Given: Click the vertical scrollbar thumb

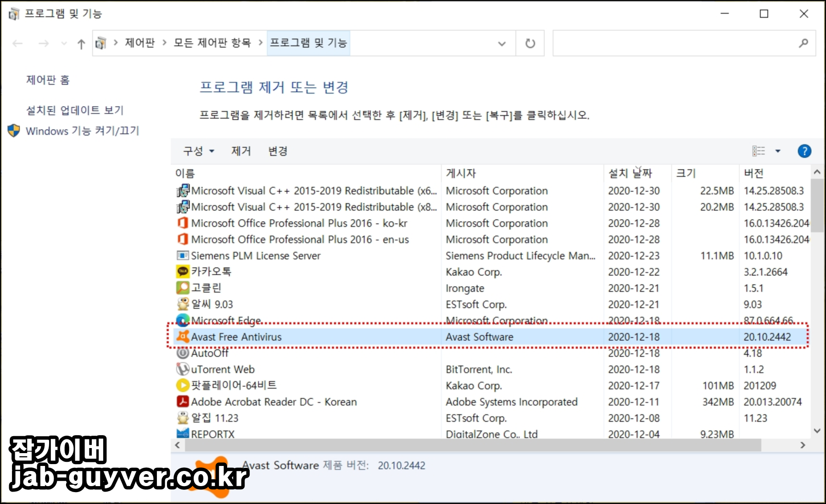Looking at the screenshot, I should [x=817, y=206].
